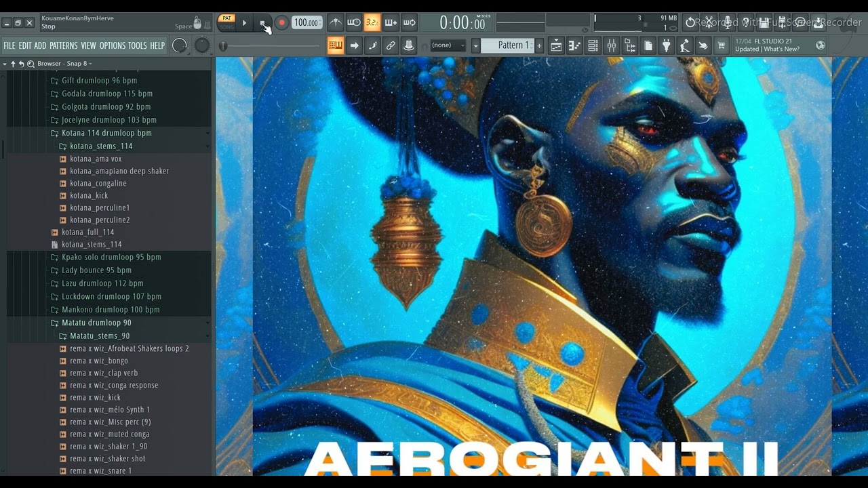
Task: Open the OPTIONS menu
Action: pyautogui.click(x=113, y=45)
